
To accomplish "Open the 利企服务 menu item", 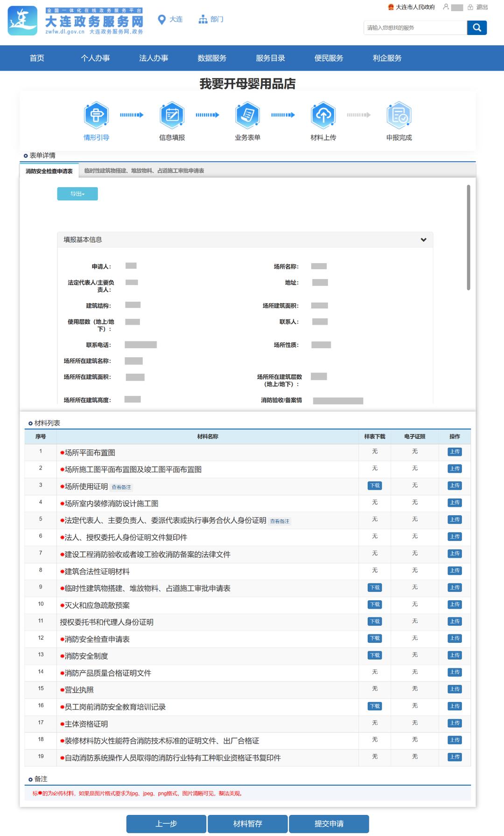I will (387, 58).
